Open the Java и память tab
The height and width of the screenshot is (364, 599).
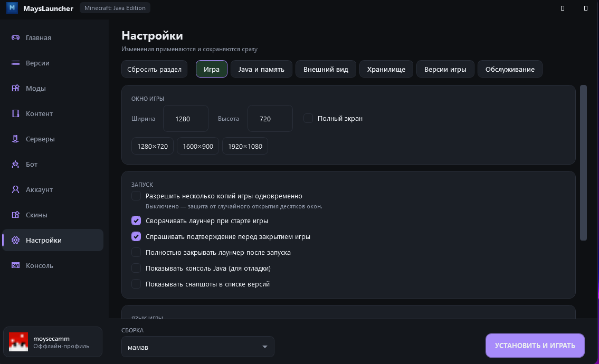tap(261, 69)
